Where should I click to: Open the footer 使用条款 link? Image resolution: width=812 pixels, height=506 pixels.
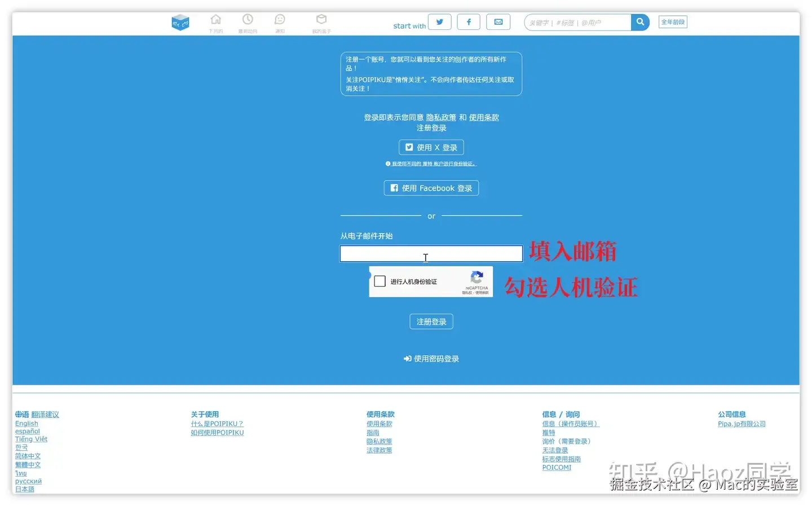[x=379, y=424]
